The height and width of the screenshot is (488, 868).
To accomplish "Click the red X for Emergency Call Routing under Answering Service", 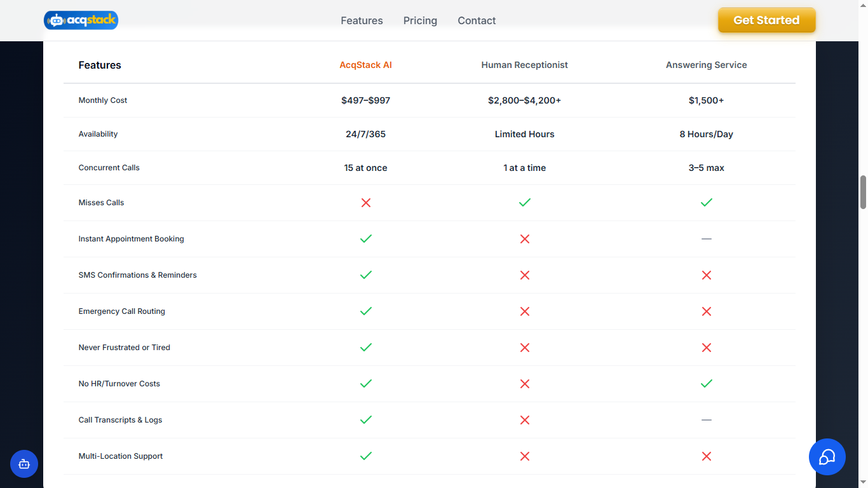I will (x=706, y=311).
